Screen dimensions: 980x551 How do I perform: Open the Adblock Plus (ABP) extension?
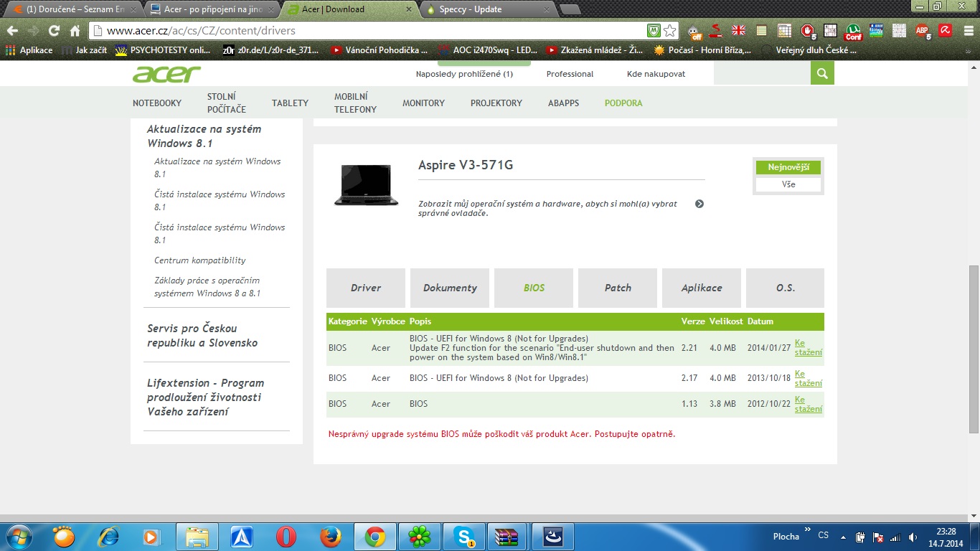pyautogui.click(x=923, y=32)
